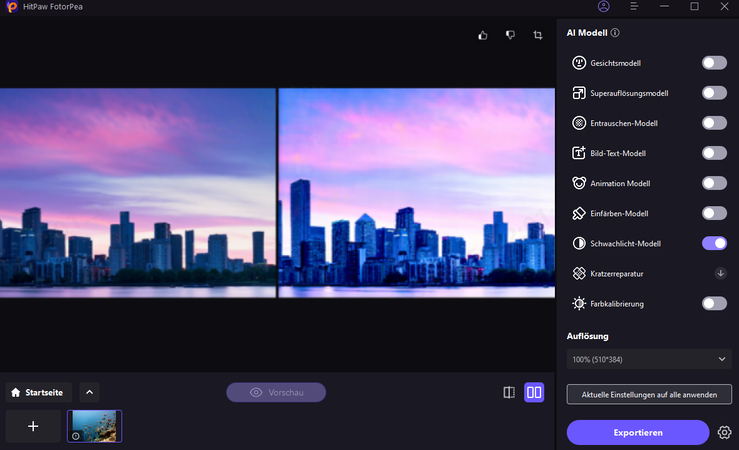Click the Vorschau preview button
The height and width of the screenshot is (450, 739).
click(276, 393)
